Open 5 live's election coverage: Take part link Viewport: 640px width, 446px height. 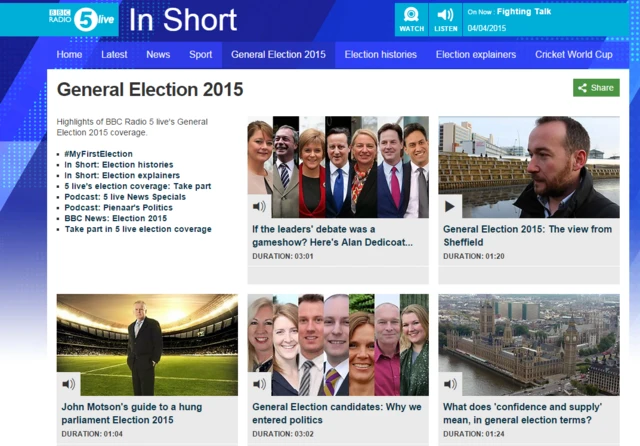(x=138, y=186)
